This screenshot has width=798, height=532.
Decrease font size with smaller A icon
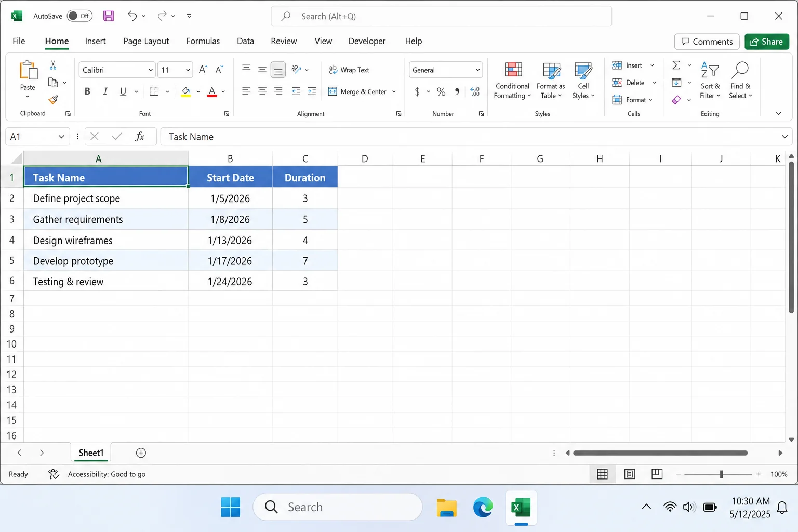[219, 70]
